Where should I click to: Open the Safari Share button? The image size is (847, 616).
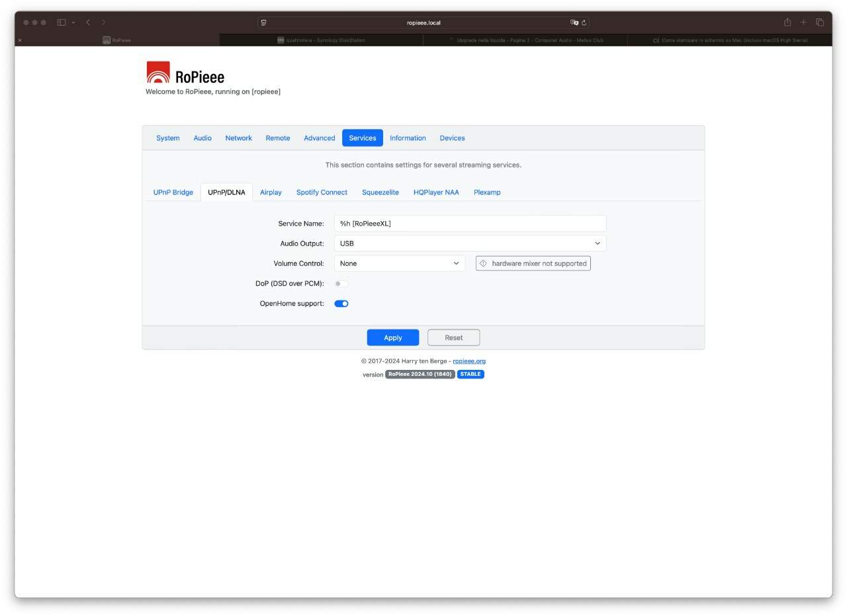click(x=787, y=22)
